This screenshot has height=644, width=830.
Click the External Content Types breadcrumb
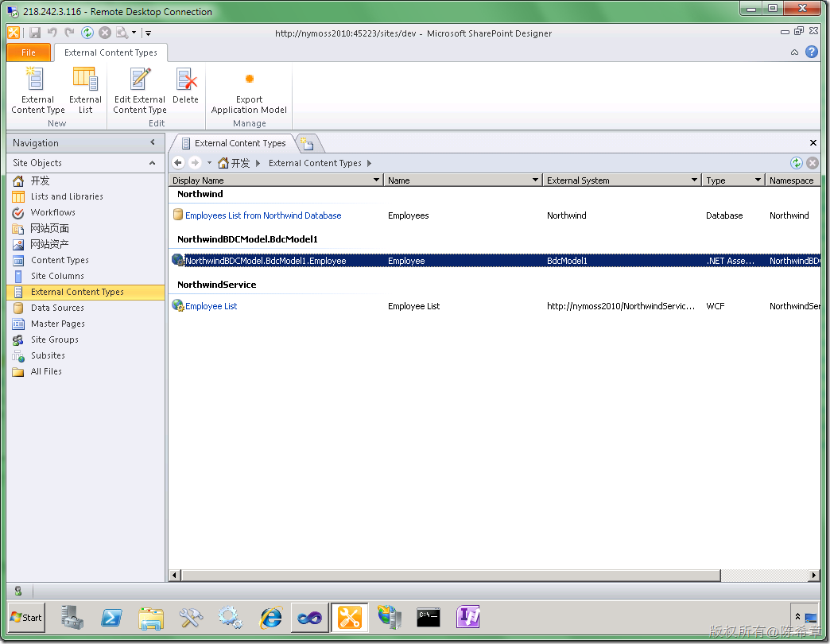[315, 163]
